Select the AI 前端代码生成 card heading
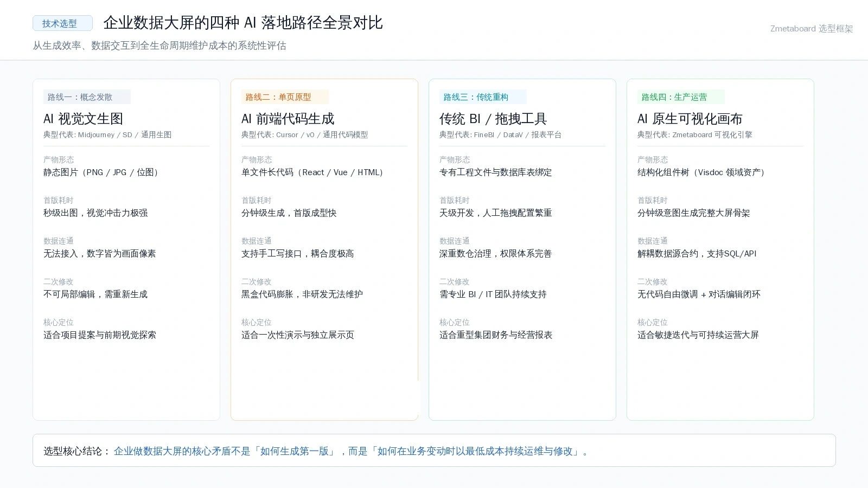Viewport: 868px width, 488px height. click(x=288, y=119)
